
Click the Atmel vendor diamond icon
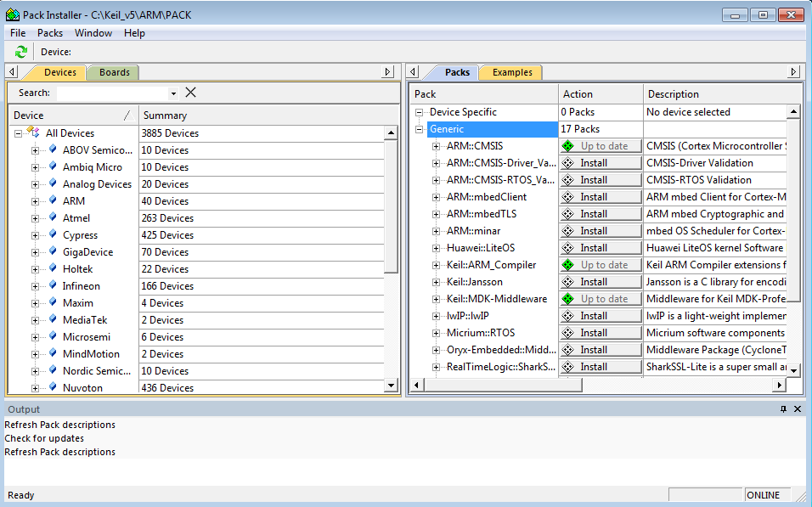point(53,217)
